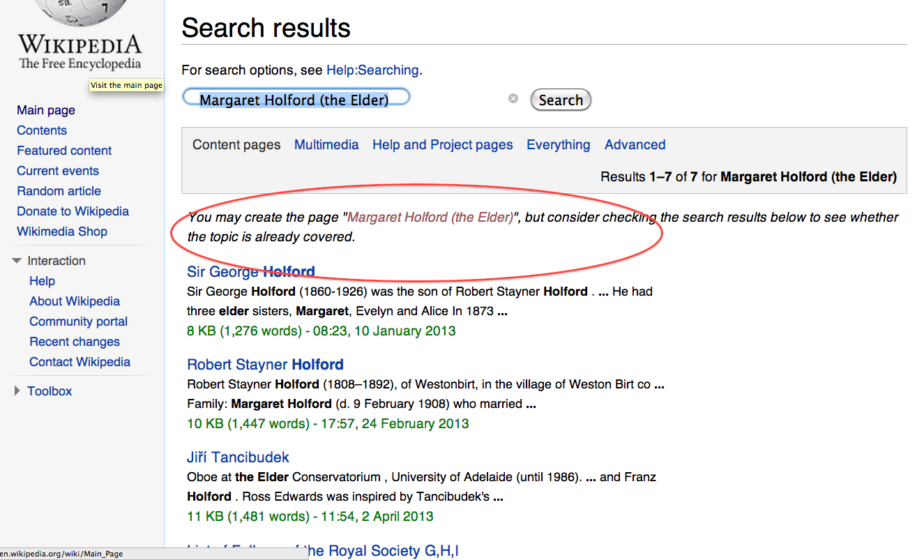924x560 pixels.
Task: Open Contact Wikipedia link
Action: point(80,362)
